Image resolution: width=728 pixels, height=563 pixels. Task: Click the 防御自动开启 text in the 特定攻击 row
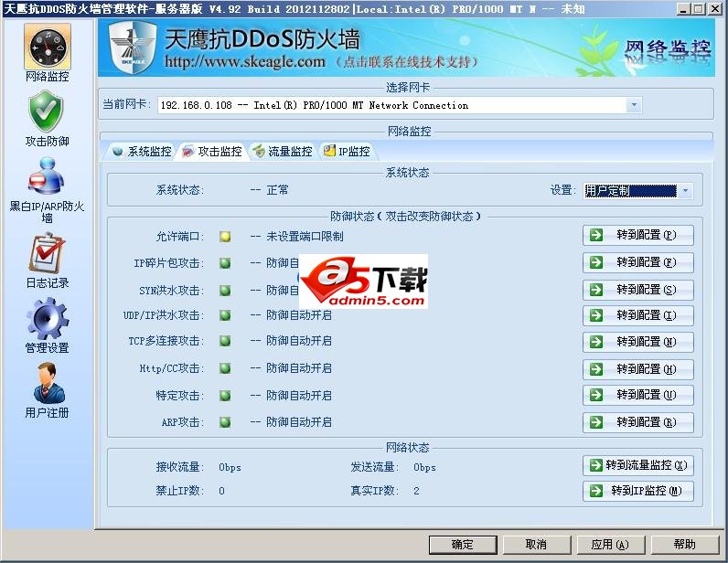click(299, 396)
